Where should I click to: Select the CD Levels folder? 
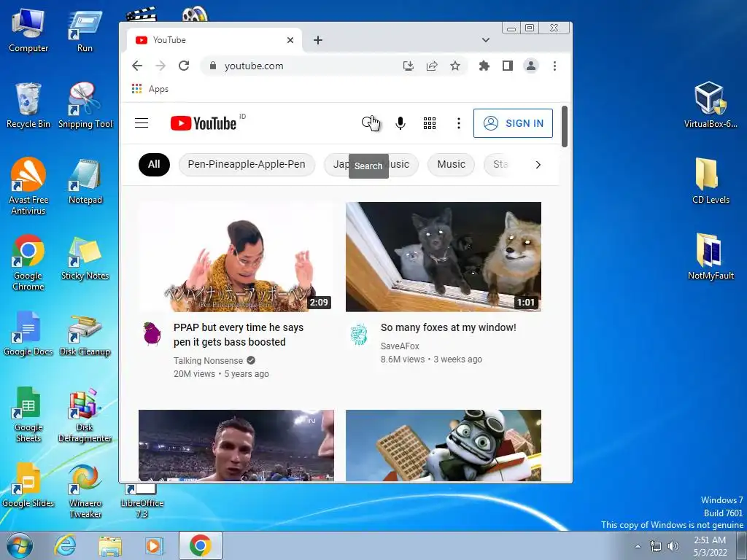tap(711, 181)
